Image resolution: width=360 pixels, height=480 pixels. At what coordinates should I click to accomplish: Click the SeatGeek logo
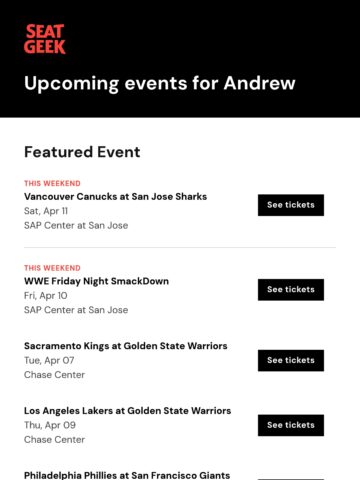[45, 39]
